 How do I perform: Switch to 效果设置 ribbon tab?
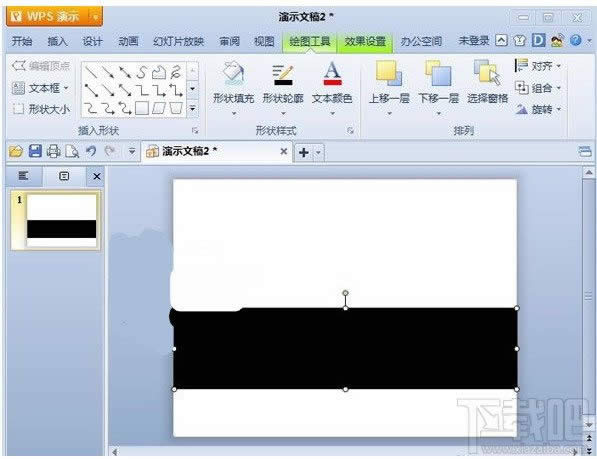click(365, 41)
